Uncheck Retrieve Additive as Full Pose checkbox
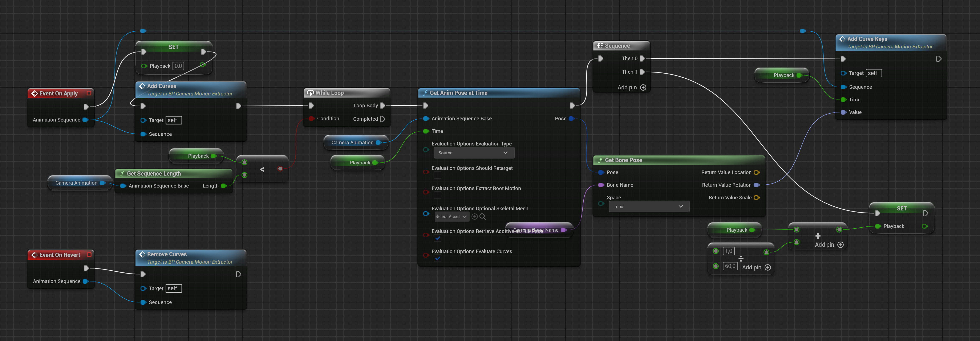 (437, 238)
